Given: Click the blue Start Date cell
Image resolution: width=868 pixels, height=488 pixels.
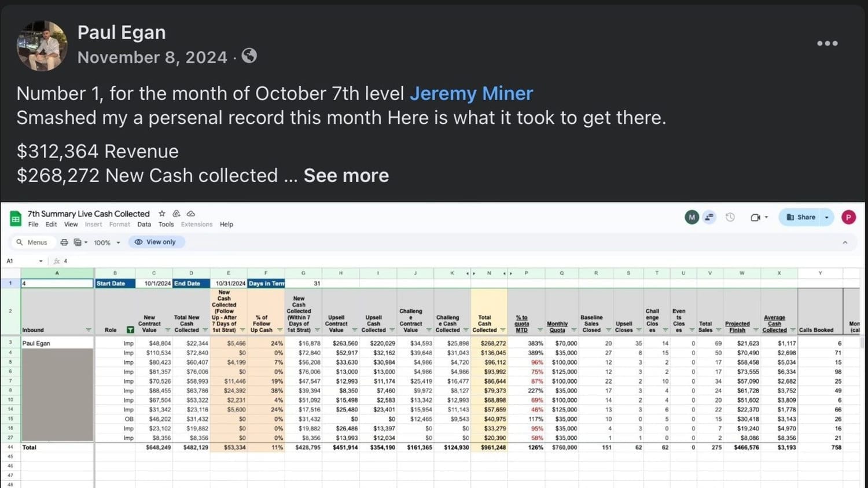Looking at the screenshot, I should coord(115,284).
